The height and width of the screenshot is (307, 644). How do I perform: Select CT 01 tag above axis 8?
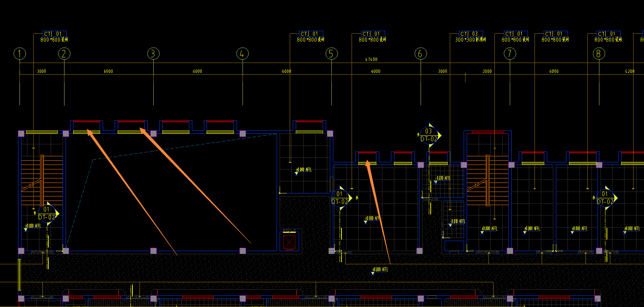[x=609, y=34]
